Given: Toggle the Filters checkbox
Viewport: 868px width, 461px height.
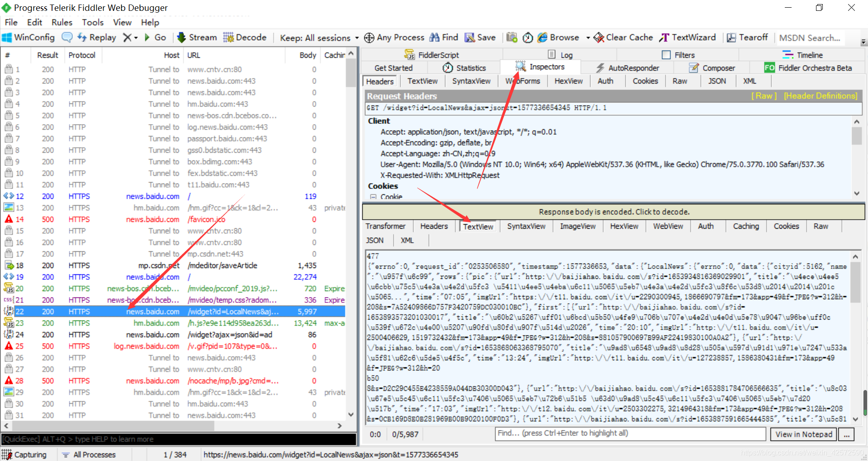Looking at the screenshot, I should pos(666,55).
